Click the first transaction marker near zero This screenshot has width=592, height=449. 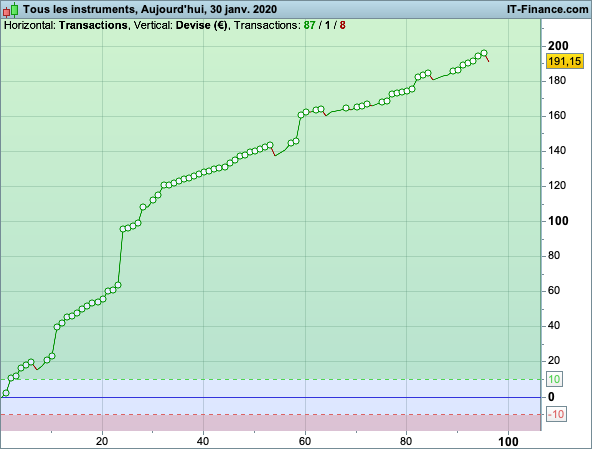click(6, 393)
